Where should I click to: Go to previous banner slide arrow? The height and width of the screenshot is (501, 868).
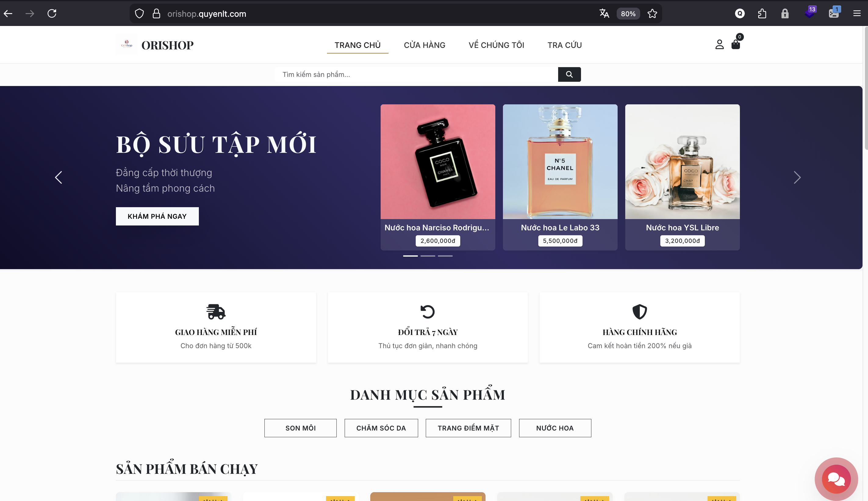[59, 178]
